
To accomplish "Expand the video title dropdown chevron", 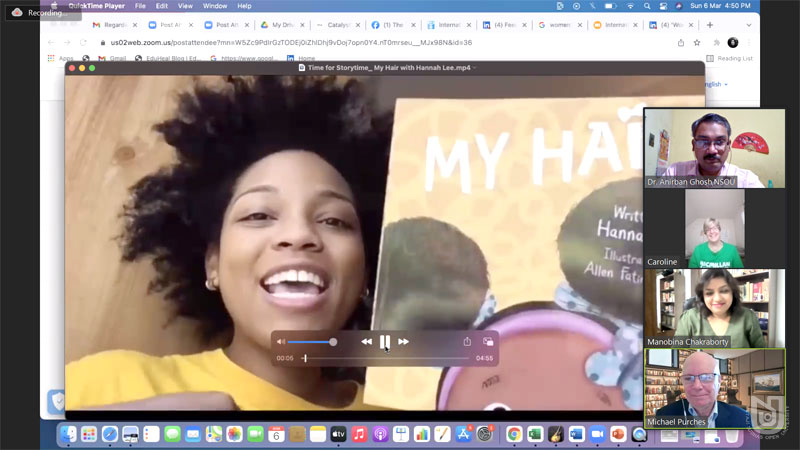I will tap(475, 67).
